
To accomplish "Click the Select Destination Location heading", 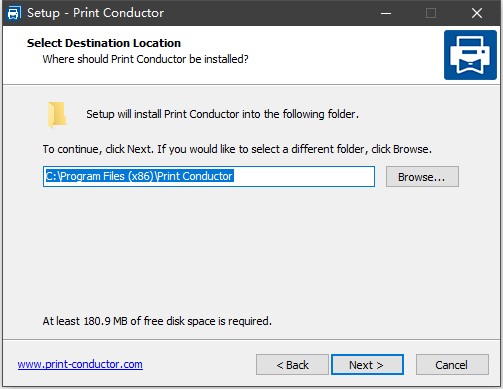I will click(104, 43).
